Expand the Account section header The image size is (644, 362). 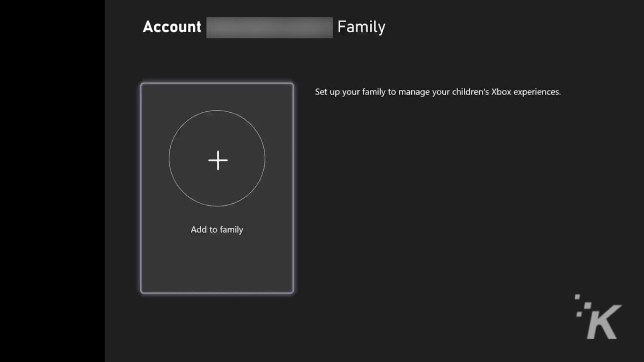(171, 27)
